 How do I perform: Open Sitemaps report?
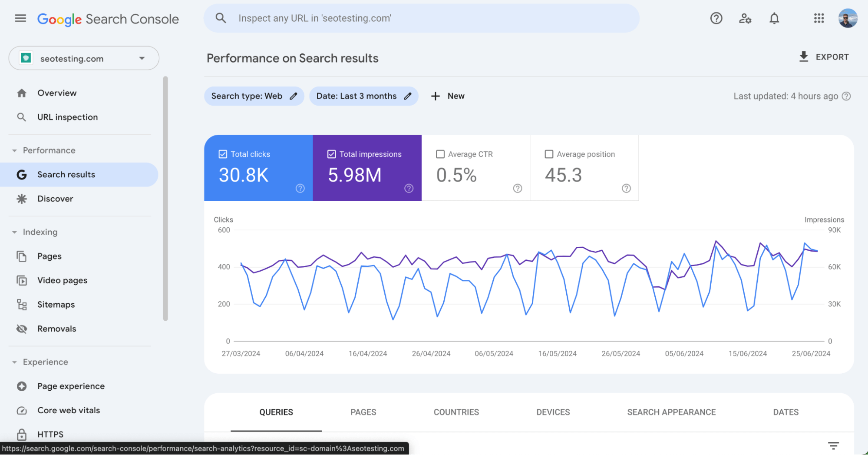pos(79,305)
